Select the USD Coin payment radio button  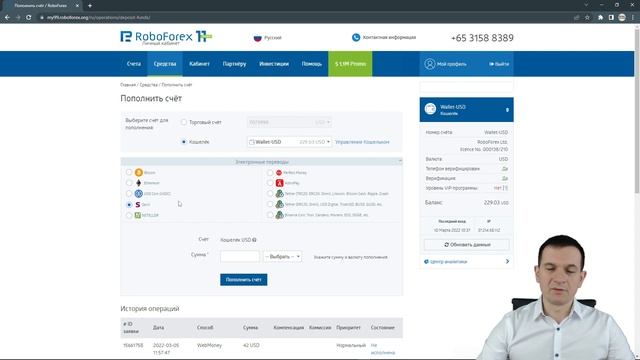pos(129,193)
